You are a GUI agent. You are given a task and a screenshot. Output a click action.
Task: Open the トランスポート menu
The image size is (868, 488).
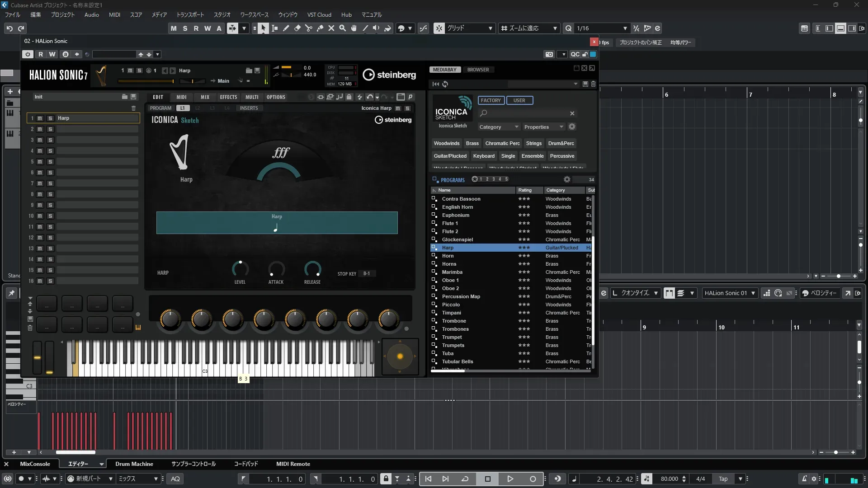(190, 14)
